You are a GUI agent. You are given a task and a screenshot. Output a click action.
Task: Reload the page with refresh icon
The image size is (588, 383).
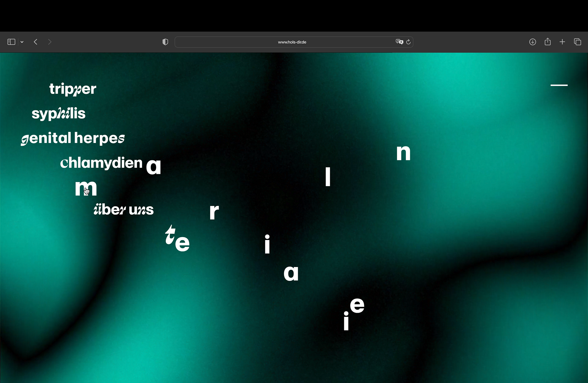(408, 42)
